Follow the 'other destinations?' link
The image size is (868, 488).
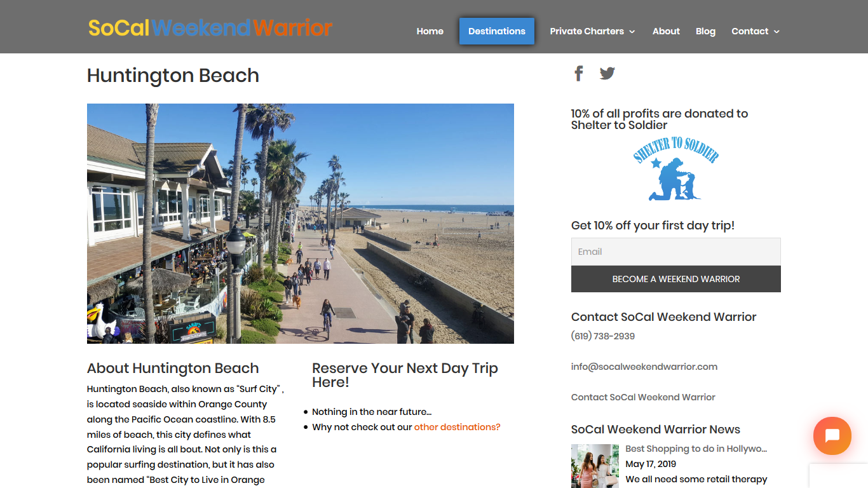[x=458, y=427]
